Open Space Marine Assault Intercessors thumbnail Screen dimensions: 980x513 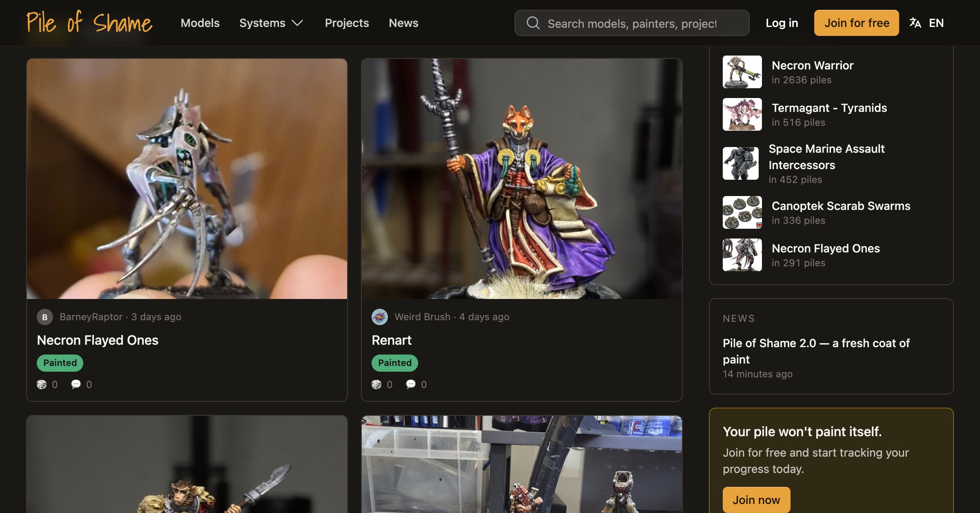(x=741, y=163)
